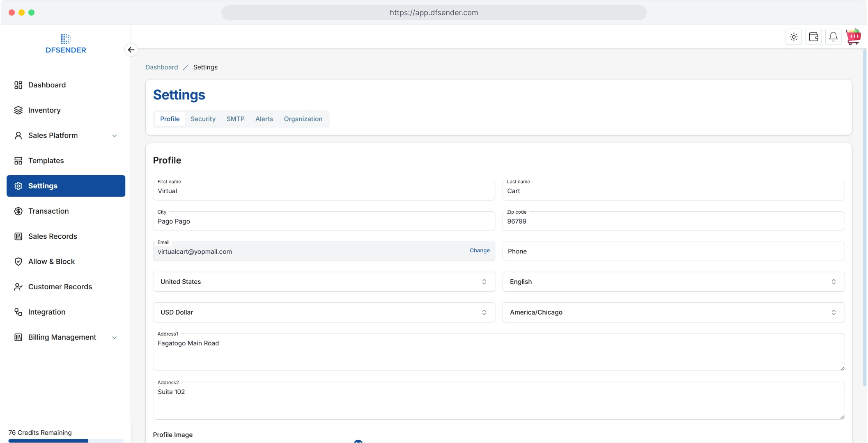The width and height of the screenshot is (868, 443).
Task: Open the USD Dollar currency dropdown
Action: coord(324,313)
